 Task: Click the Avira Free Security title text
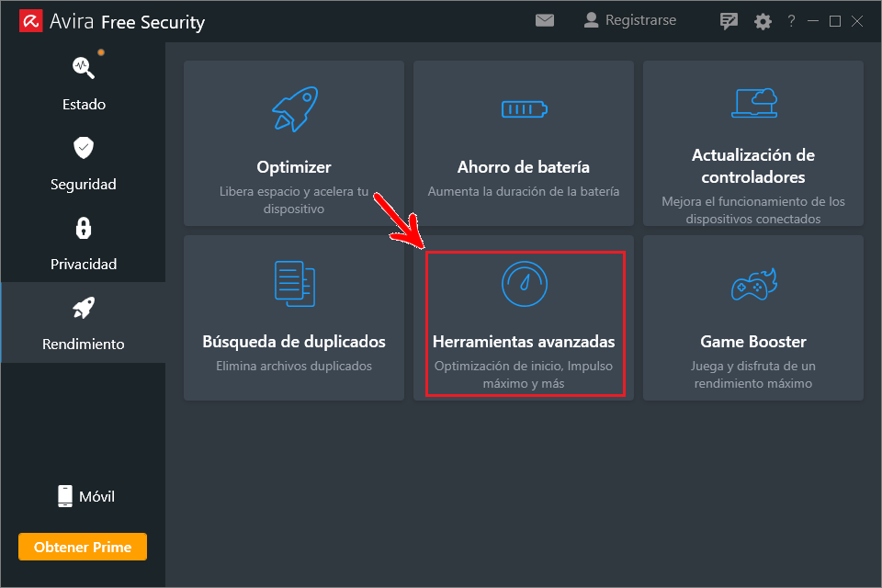(x=127, y=21)
